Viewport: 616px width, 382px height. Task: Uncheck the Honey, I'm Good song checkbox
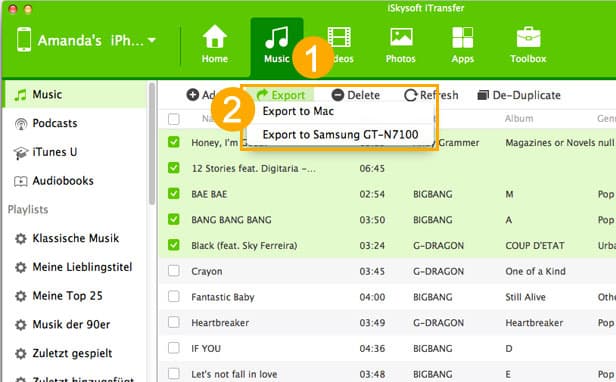[174, 142]
